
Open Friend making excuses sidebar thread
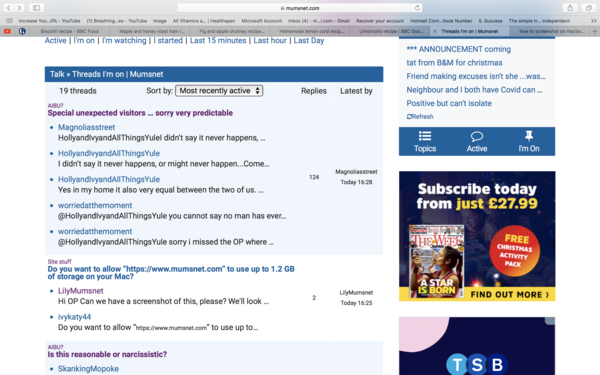pos(476,76)
